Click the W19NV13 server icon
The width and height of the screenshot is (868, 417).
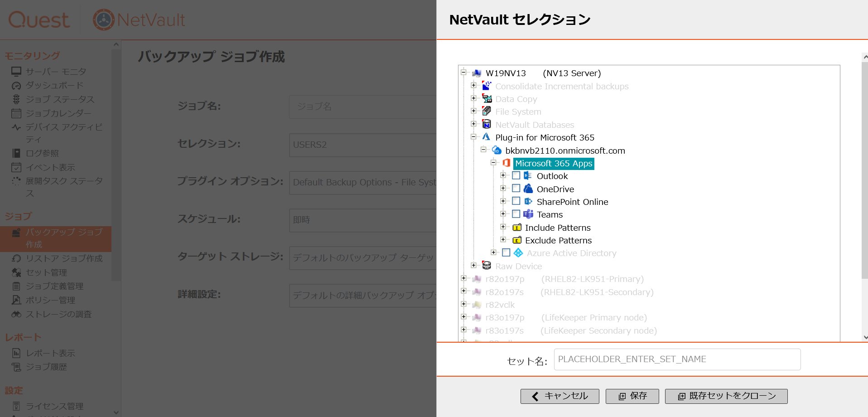[477, 73]
